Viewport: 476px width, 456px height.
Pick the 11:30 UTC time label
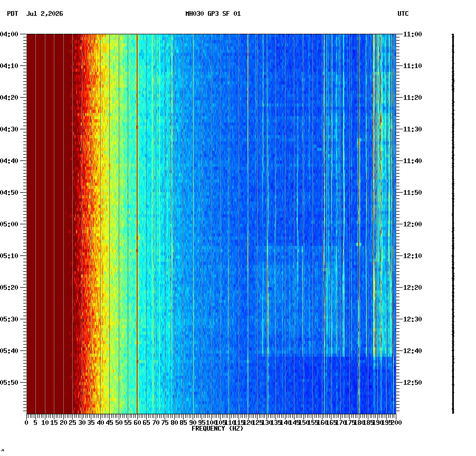413,129
